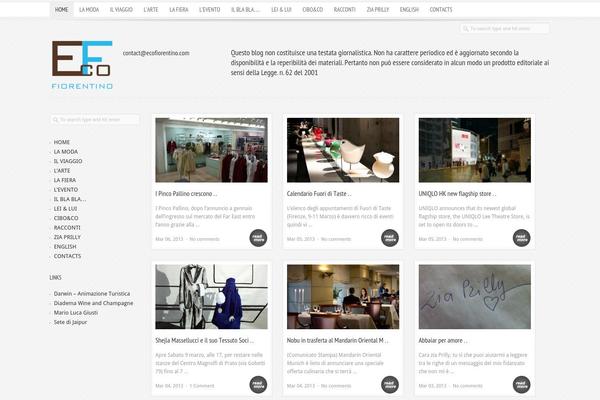Open read more on Abbaiar per amore post
The image size is (600, 400).
point(522,385)
